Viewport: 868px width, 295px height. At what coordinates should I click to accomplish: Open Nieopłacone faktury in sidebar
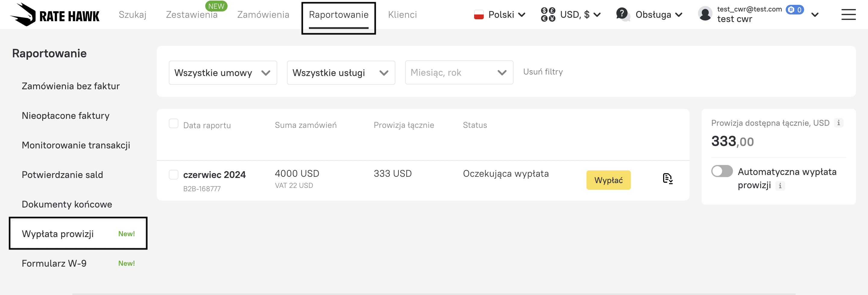pos(66,116)
